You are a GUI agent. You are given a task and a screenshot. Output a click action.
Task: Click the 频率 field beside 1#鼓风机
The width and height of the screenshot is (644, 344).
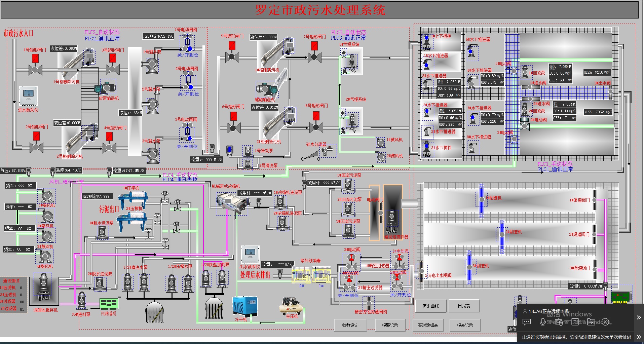pyautogui.click(x=20, y=186)
